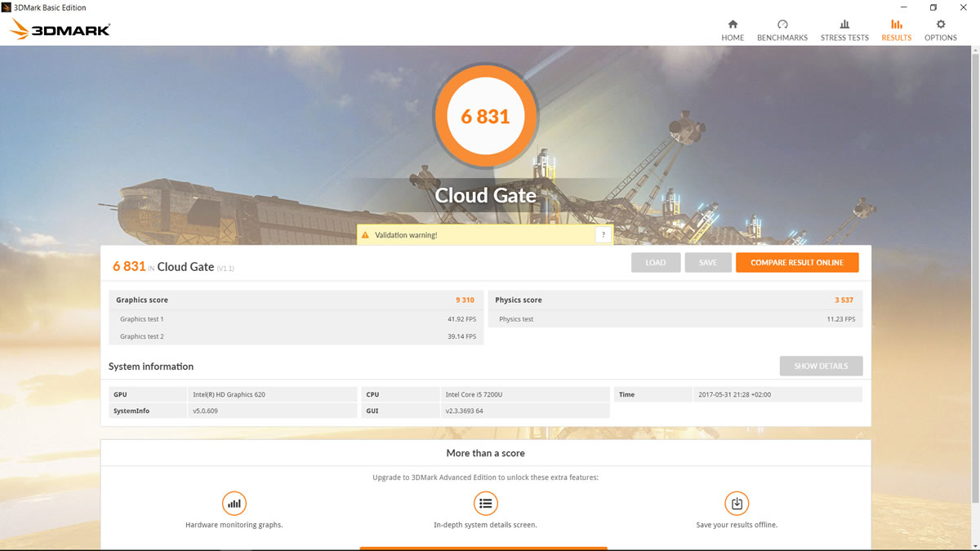Image resolution: width=980 pixels, height=551 pixels.
Task: Click the LOAD button
Action: pyautogui.click(x=656, y=263)
